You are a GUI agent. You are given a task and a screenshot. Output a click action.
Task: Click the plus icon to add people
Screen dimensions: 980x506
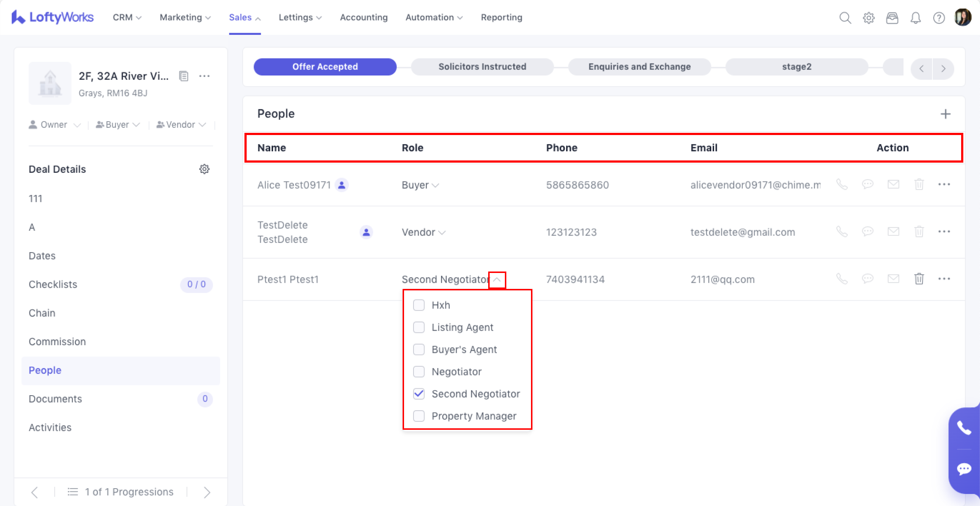[946, 114]
